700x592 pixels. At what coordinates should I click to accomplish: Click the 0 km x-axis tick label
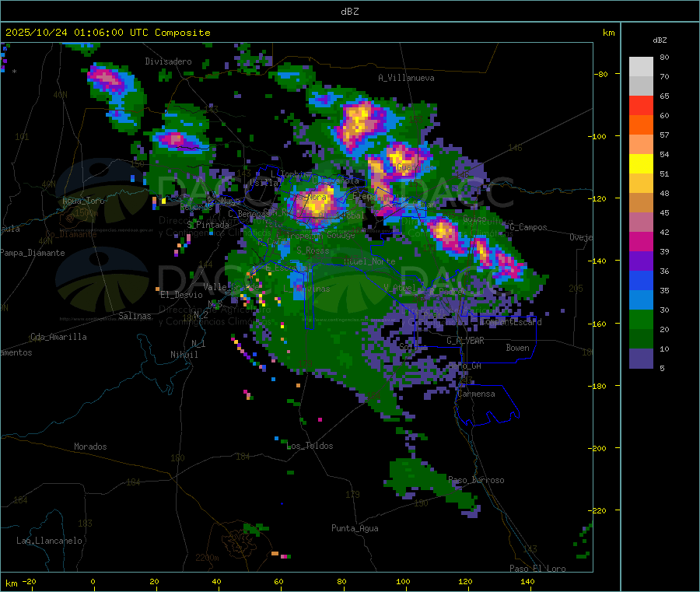click(x=93, y=581)
